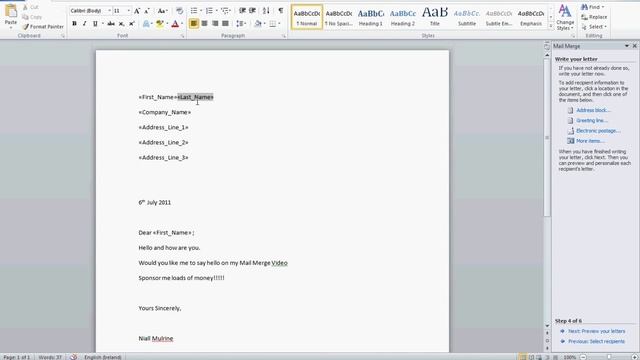Click the Grow Font icon
The image size is (640, 360).
click(x=137, y=11)
